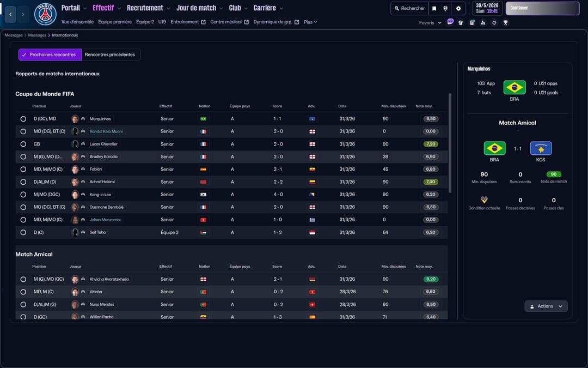588x368 pixels.
Task: Click the trophy shortcut icon
Action: click(505, 23)
